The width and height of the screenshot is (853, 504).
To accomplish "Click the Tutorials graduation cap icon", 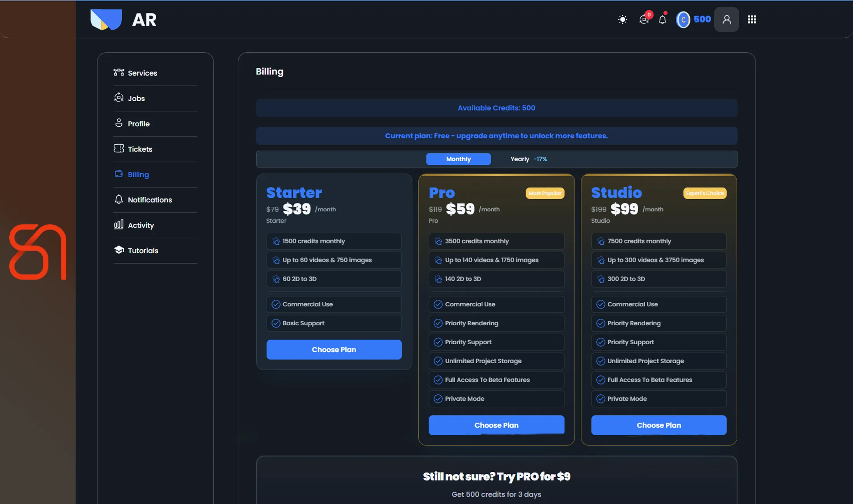I will pos(119,250).
